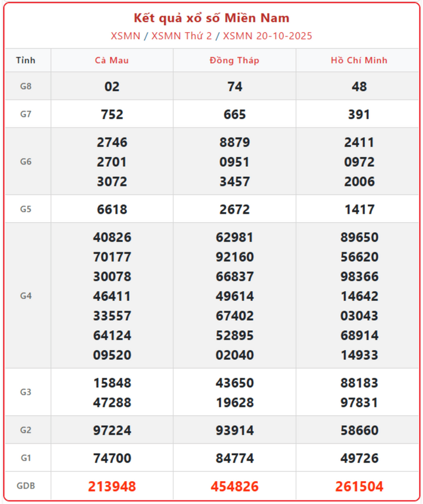The image size is (423, 504).
Task: Click Cà Mau G4 number 40826
Action: point(112,237)
